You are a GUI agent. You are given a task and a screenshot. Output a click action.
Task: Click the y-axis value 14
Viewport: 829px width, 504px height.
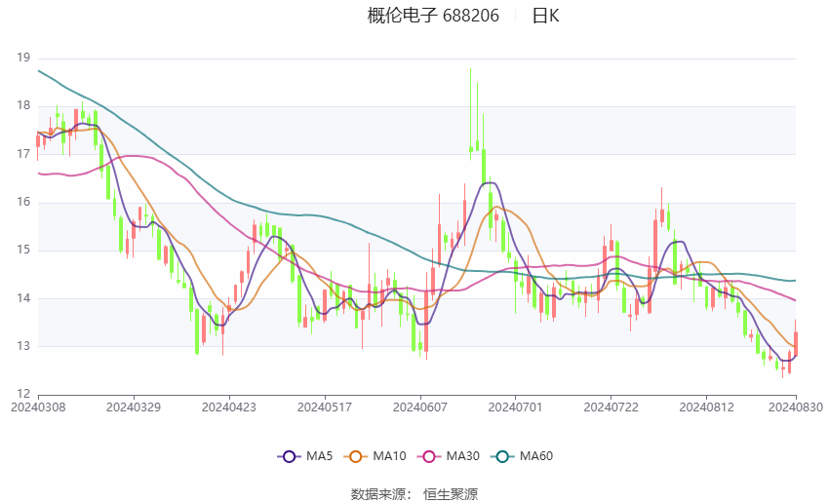pyautogui.click(x=23, y=298)
